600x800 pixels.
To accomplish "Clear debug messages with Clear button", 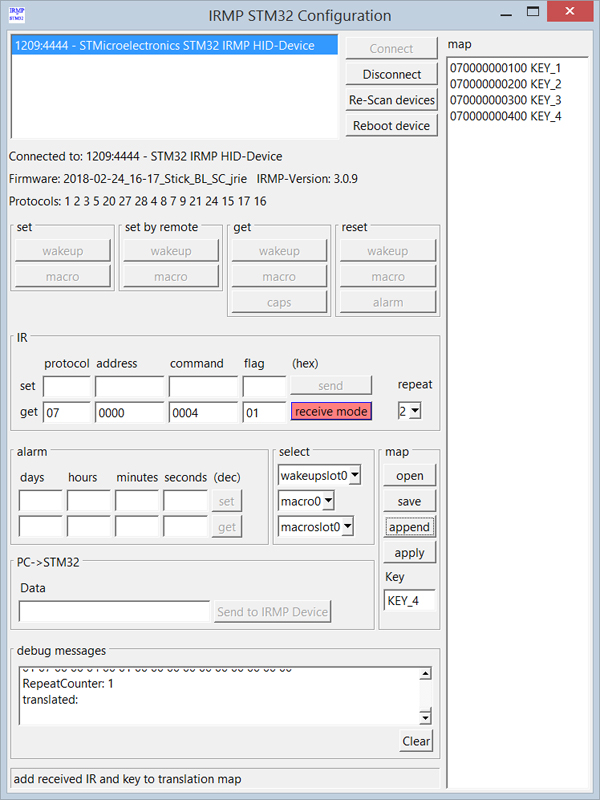I will click(x=416, y=741).
